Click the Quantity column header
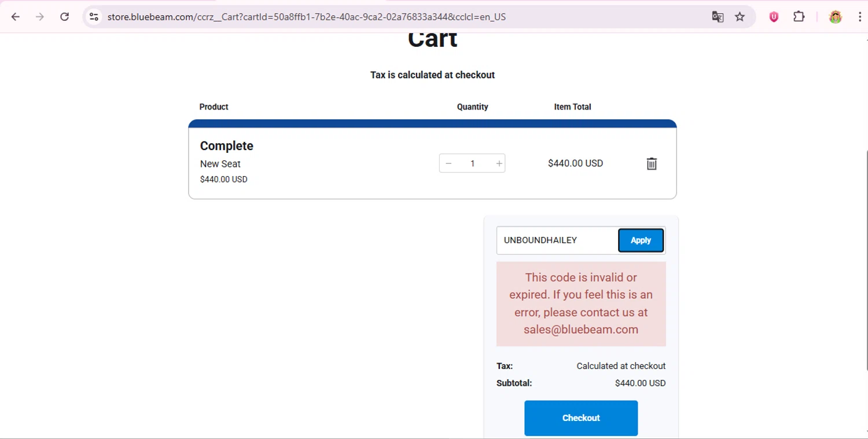 pyautogui.click(x=473, y=107)
